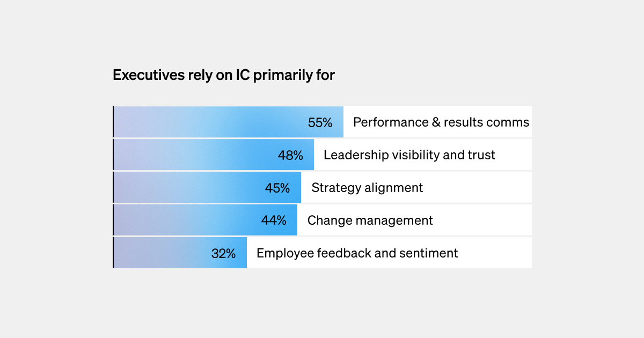Image resolution: width=644 pixels, height=338 pixels.
Task: Click the chart title about executives relying on IC
Action: tap(223, 76)
